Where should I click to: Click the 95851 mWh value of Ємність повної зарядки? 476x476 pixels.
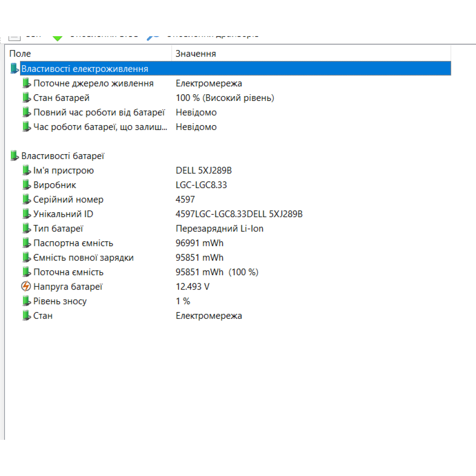click(x=199, y=258)
